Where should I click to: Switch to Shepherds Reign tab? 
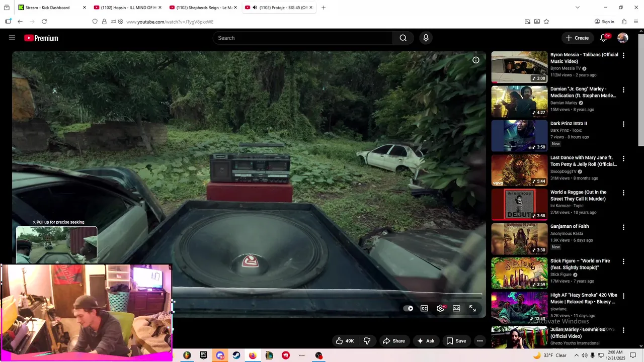click(x=203, y=8)
